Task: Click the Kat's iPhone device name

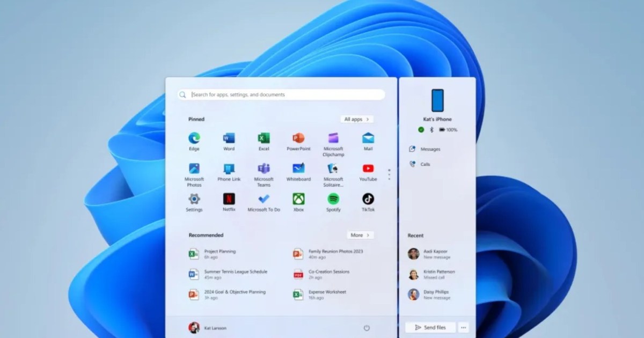Action: [437, 119]
